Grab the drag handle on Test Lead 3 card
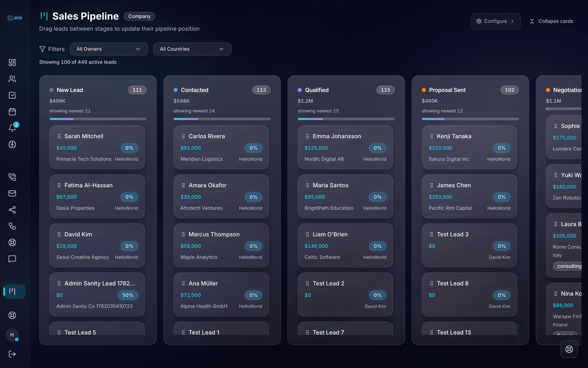 click(x=431, y=234)
